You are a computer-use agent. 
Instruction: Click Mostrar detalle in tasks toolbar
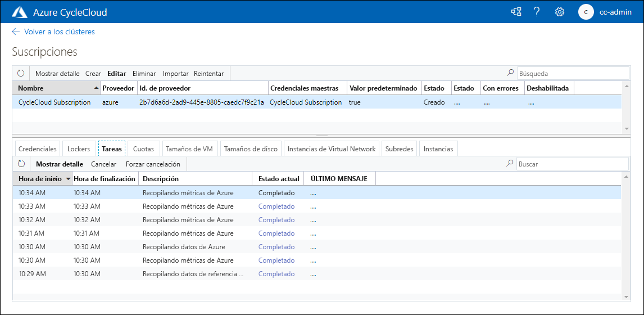(x=60, y=164)
